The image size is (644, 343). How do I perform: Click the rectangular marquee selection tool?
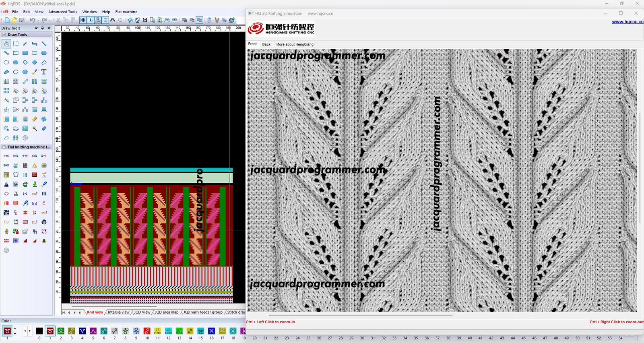[16, 43]
